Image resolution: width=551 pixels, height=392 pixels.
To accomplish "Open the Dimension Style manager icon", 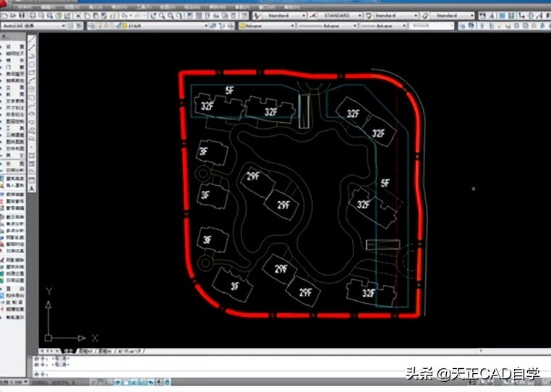I will click(313, 15).
